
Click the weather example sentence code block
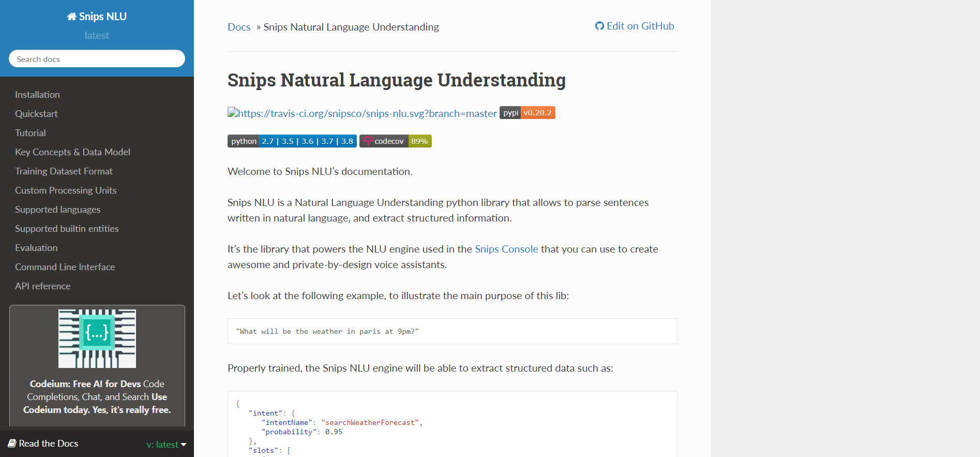453,331
